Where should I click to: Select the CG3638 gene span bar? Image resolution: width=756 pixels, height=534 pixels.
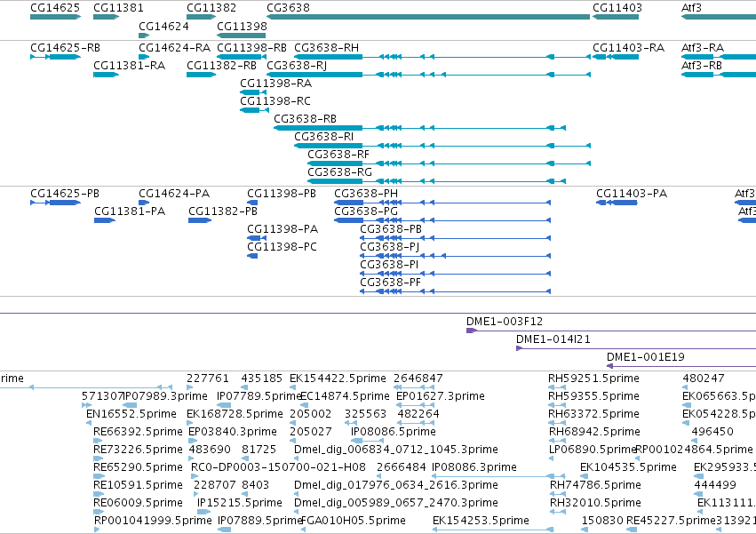428,17
